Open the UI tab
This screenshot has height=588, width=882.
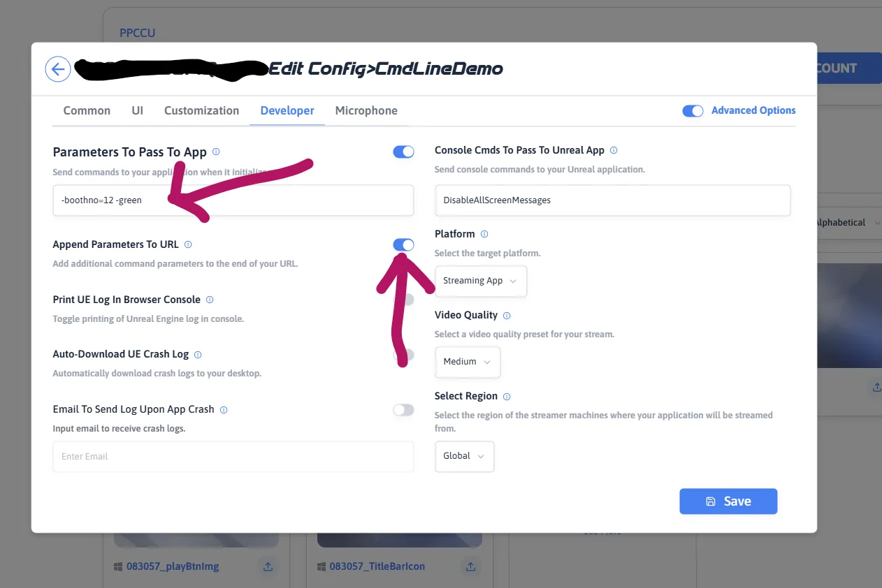click(x=138, y=110)
